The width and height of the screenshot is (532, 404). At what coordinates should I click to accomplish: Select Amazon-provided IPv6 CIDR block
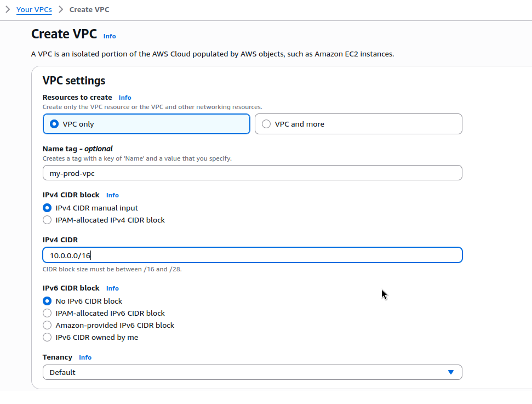pos(108,325)
